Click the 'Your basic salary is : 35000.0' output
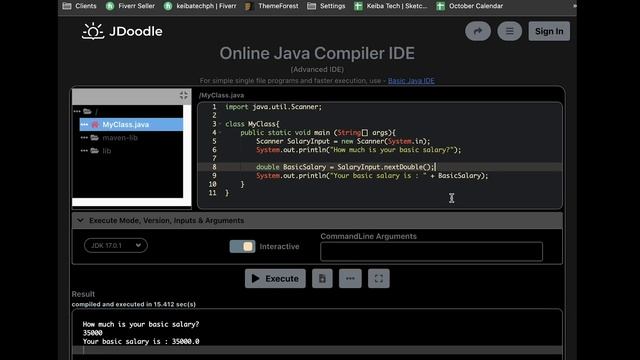This screenshot has width=640, height=360. [141, 341]
